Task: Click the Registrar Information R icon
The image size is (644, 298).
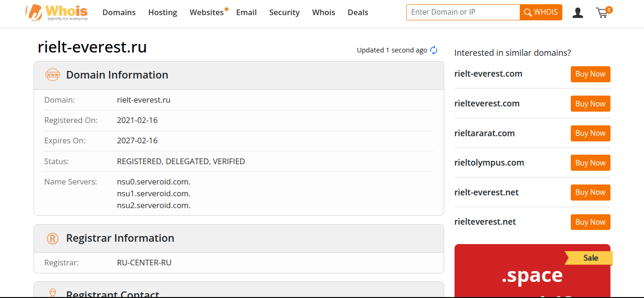Action: 52,238
